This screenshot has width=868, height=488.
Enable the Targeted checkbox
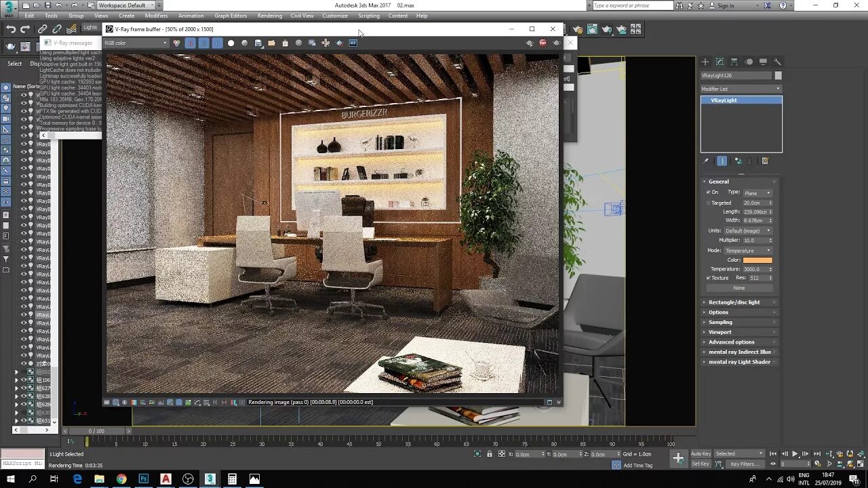(x=709, y=203)
